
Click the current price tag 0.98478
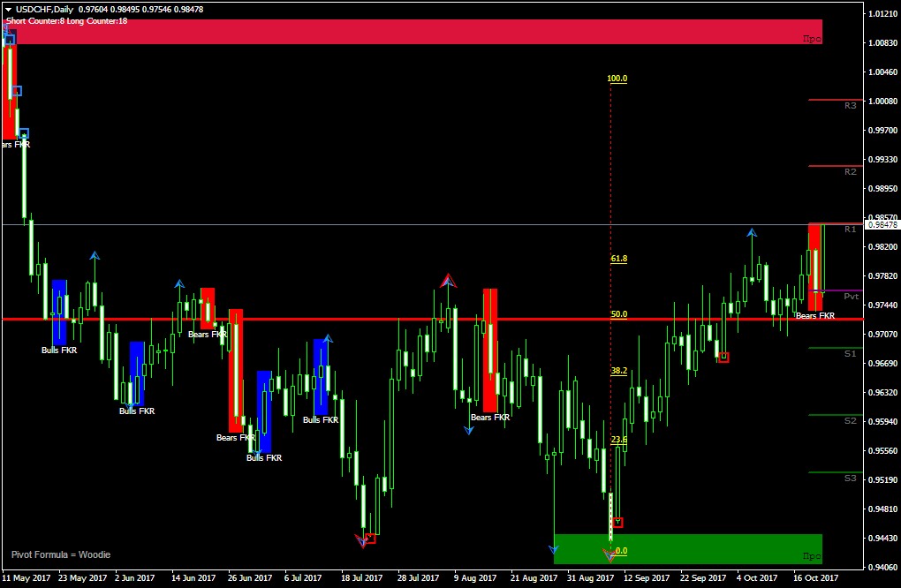[x=882, y=225]
